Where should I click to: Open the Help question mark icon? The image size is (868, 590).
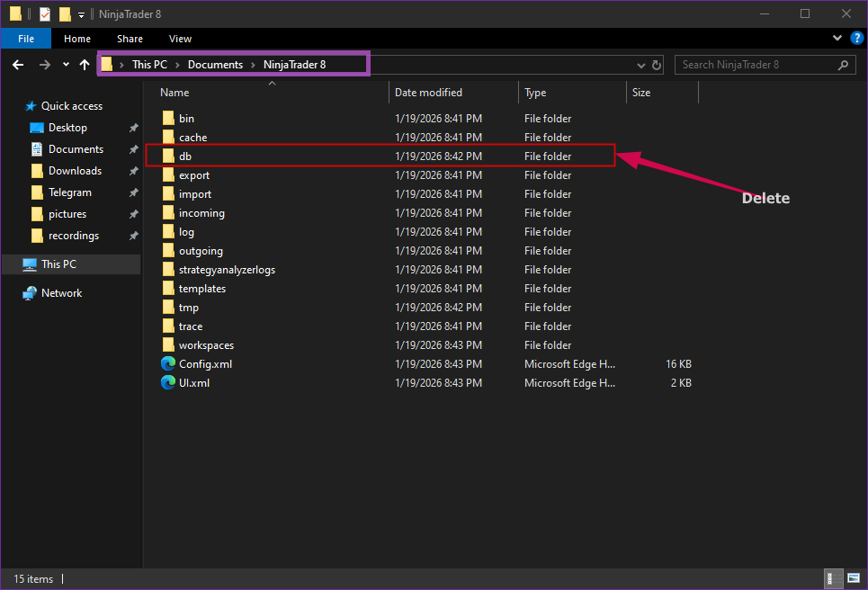856,39
